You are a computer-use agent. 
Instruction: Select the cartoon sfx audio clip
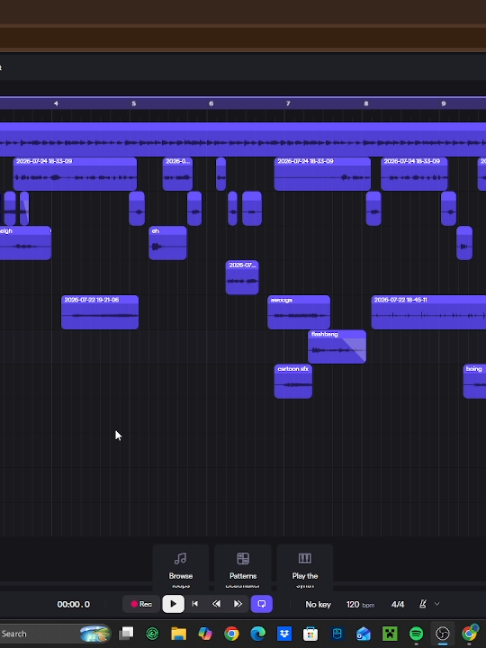pyautogui.click(x=293, y=381)
